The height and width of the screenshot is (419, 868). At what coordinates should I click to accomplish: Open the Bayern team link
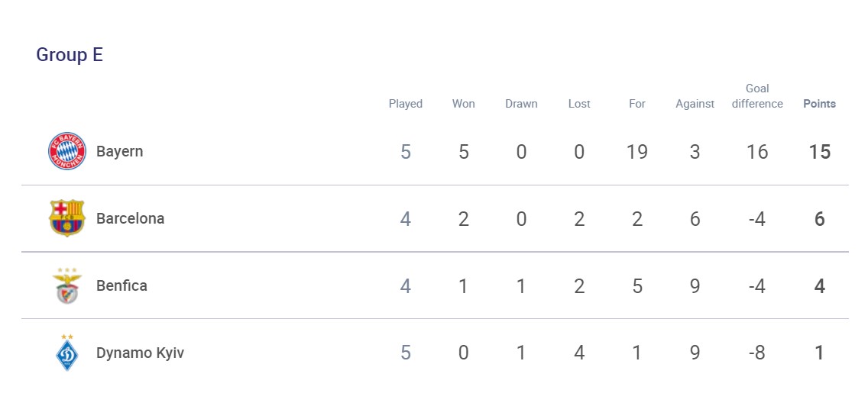point(119,151)
